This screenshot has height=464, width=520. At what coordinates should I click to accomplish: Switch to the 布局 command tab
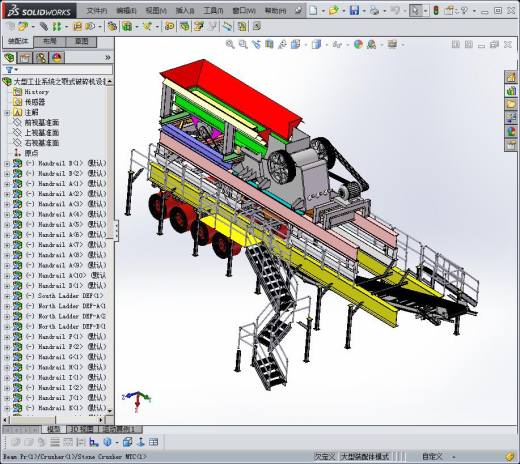coord(50,41)
